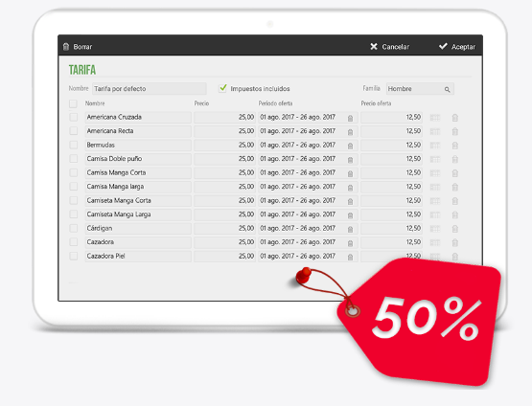Click the TARIFA heading
The image size is (532, 406).
coord(82,70)
